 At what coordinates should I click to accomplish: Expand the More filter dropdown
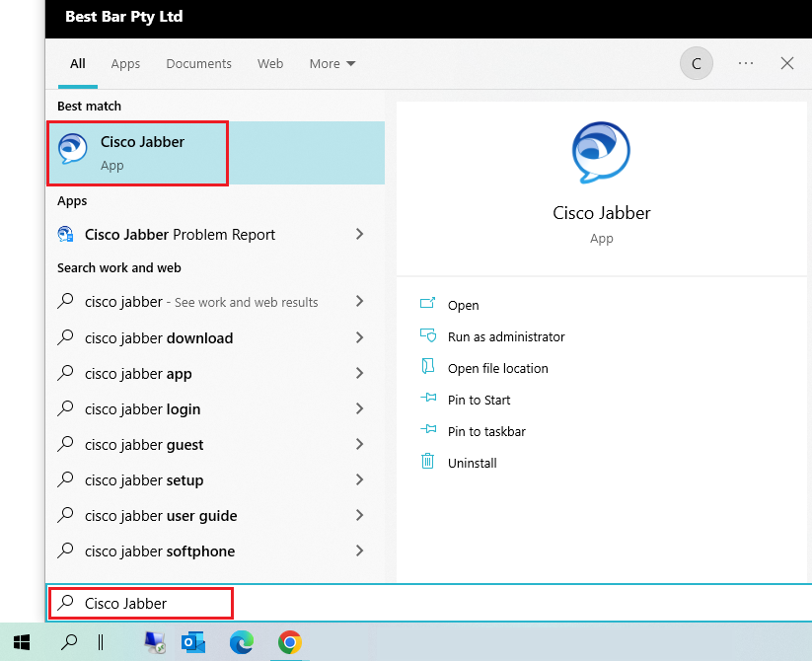click(x=332, y=64)
